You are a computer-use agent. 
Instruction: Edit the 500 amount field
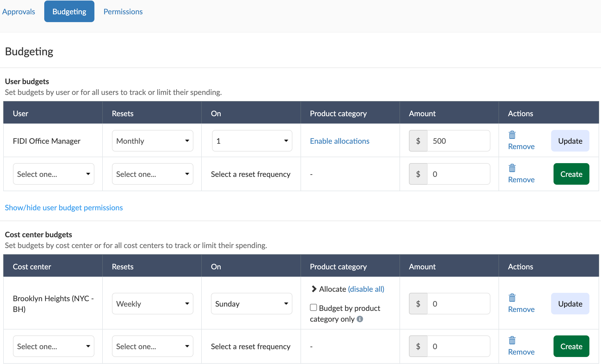click(459, 141)
